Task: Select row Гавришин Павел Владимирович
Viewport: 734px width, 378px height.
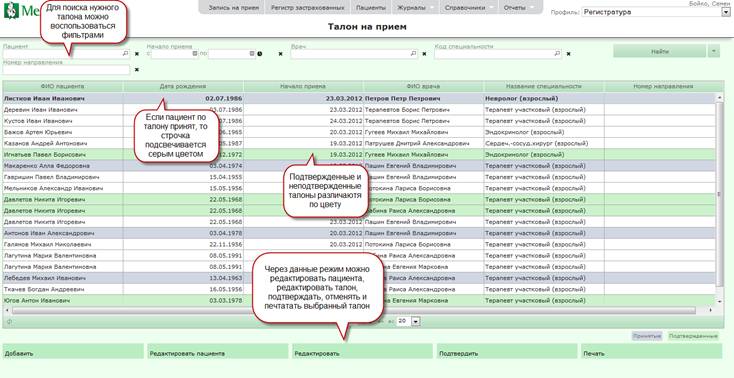Action: [x=359, y=177]
